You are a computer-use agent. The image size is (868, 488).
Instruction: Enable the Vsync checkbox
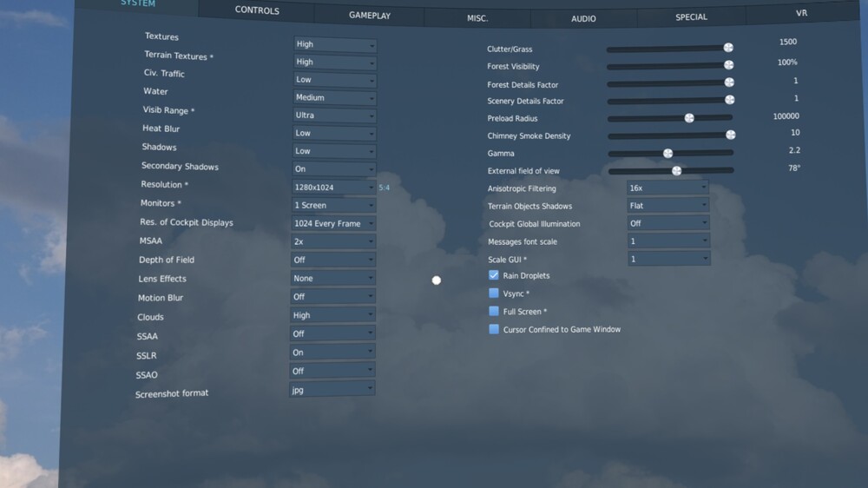(x=494, y=293)
